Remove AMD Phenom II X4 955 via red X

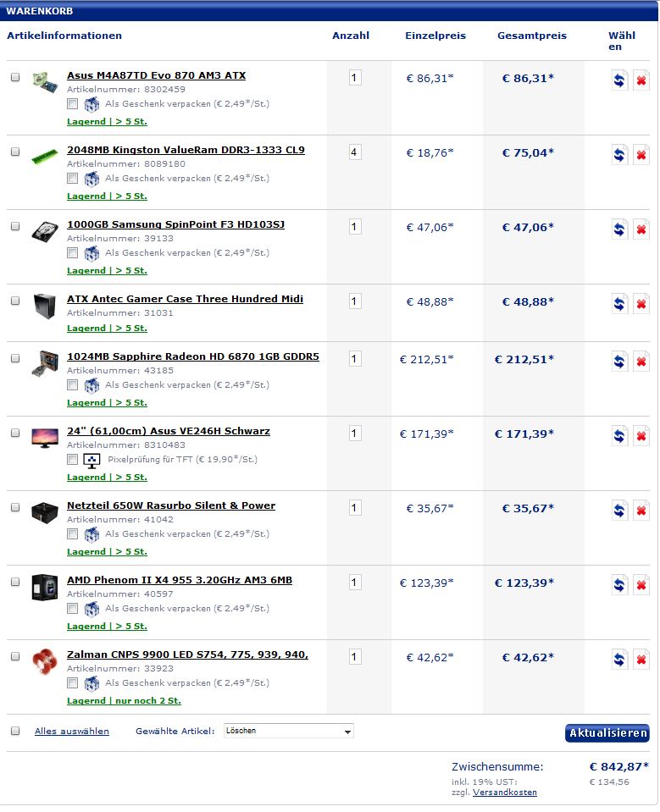tap(641, 585)
